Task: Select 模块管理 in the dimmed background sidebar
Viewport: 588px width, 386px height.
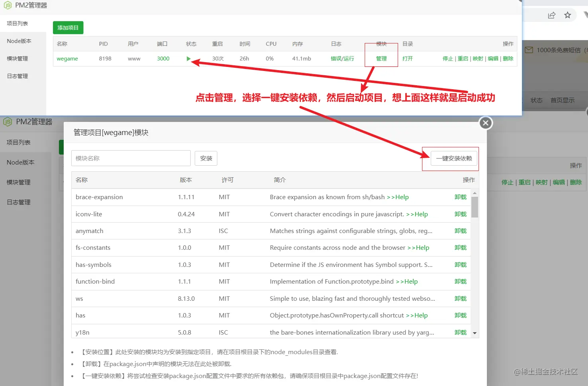Action: 19,182
